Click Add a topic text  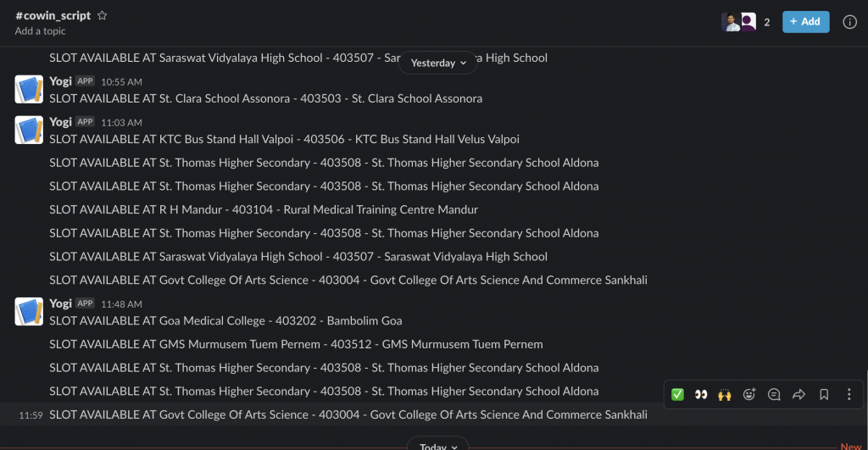(40, 31)
